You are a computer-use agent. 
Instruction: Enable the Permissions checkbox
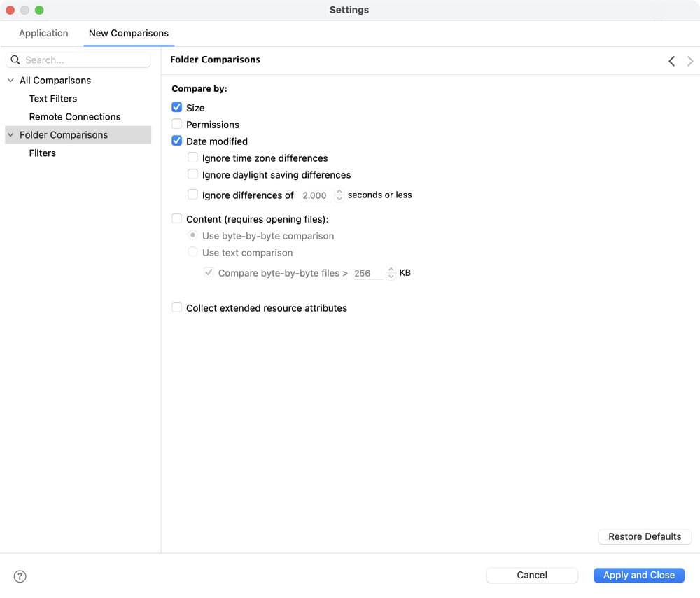(177, 124)
